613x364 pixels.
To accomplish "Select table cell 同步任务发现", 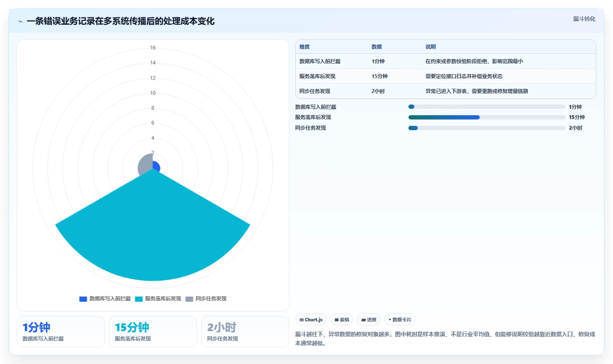I will 315,91.
